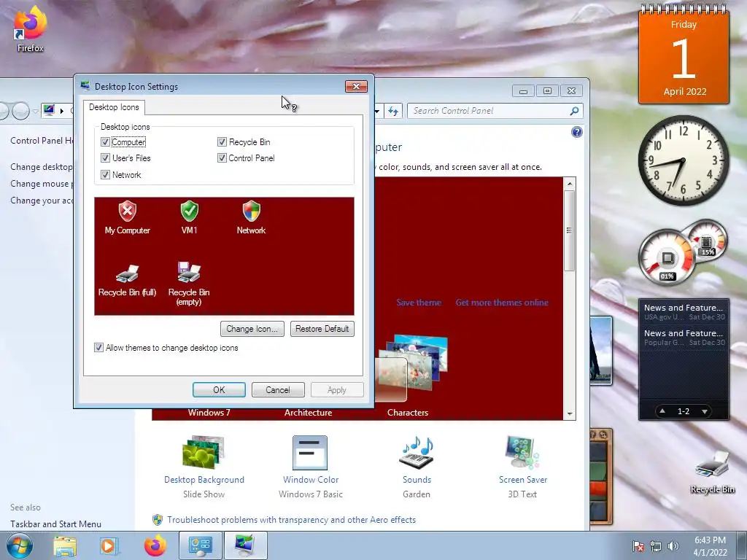The height and width of the screenshot is (560, 747).
Task: Click the Control Panel Home link
Action: (x=42, y=141)
